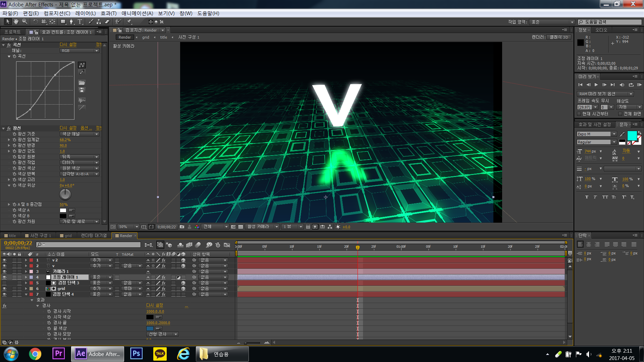
Task: Click 옵션 link for 광선 effect
Action: click(x=86, y=128)
